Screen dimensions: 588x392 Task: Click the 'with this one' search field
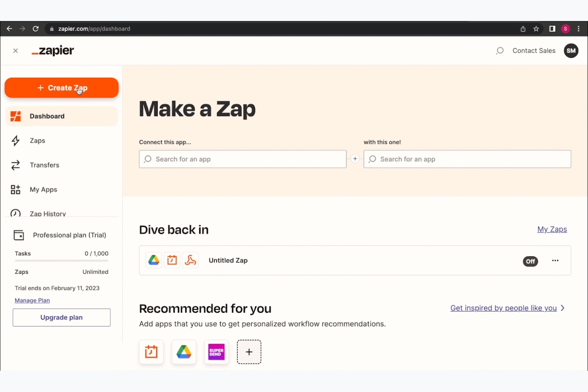coord(467,159)
